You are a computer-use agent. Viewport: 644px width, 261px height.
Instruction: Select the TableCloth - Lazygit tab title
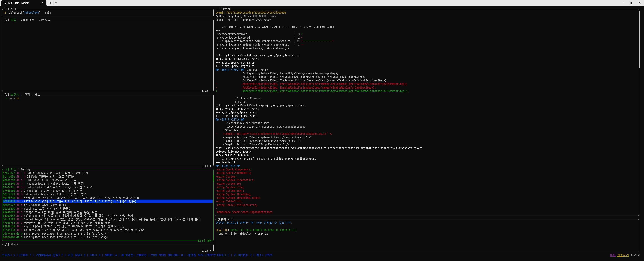[18, 3]
